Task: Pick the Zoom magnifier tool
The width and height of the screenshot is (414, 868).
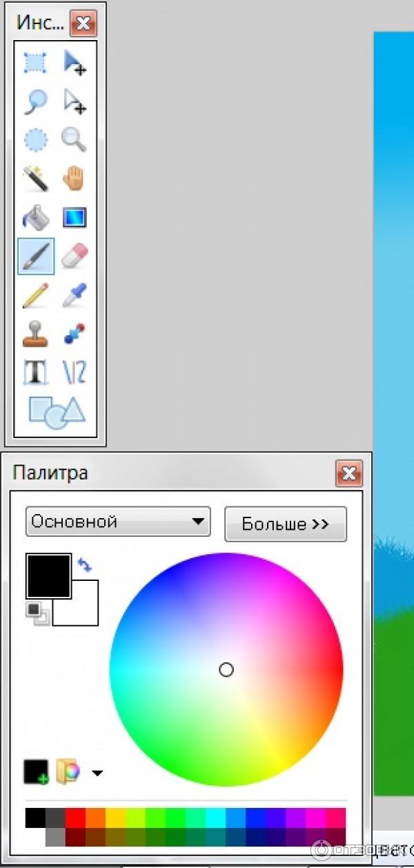Action: pos(75,140)
